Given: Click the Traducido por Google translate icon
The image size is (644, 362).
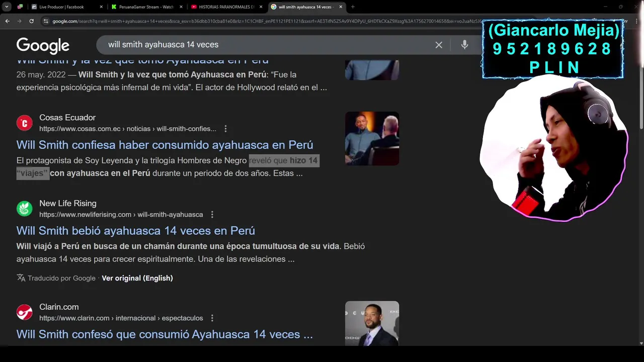Looking at the screenshot, I should click(21, 278).
